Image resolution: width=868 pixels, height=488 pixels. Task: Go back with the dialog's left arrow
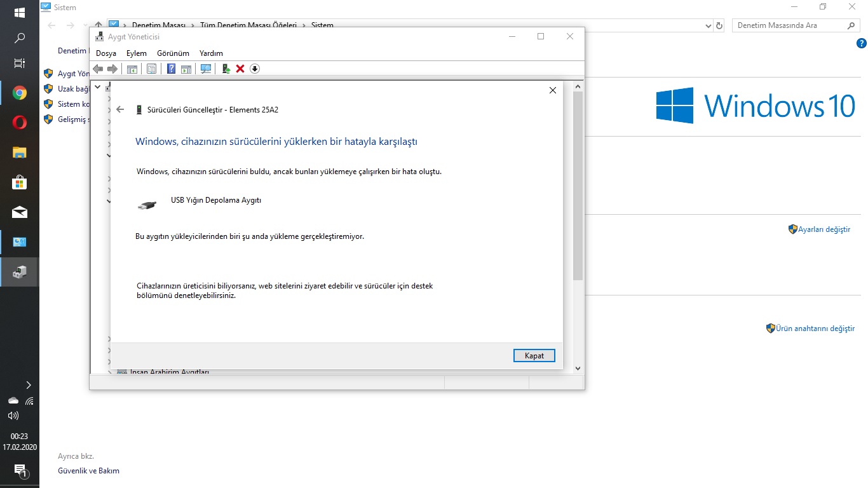coord(120,109)
